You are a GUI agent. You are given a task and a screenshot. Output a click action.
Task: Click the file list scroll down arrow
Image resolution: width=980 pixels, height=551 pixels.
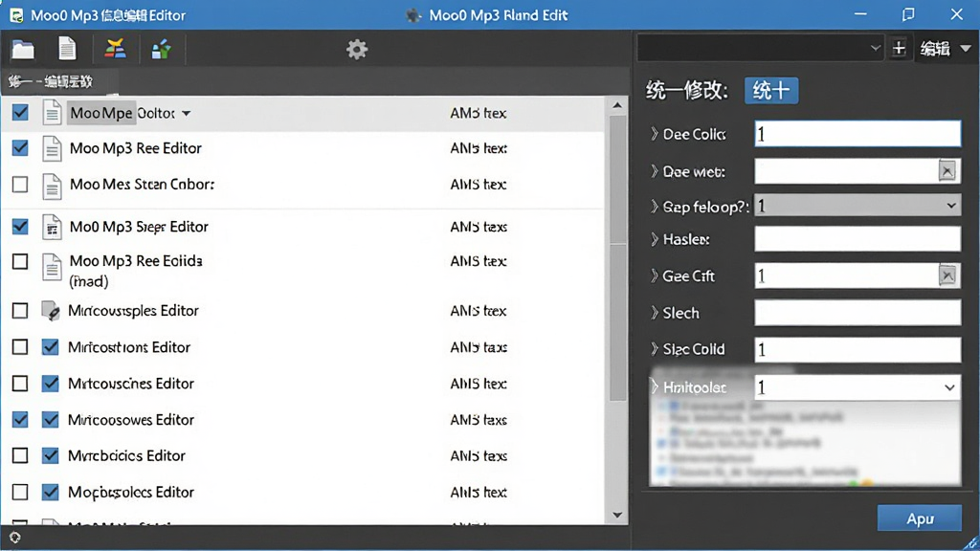coord(617,515)
